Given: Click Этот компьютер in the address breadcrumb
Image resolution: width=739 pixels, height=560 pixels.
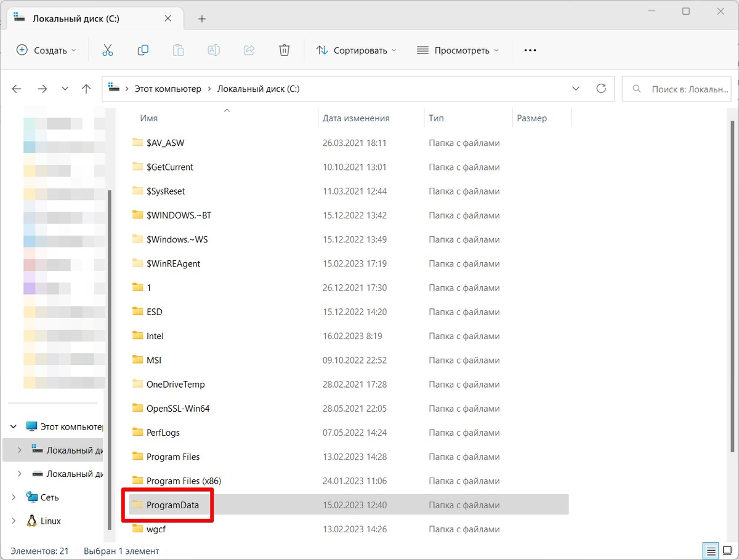Looking at the screenshot, I should click(x=168, y=89).
